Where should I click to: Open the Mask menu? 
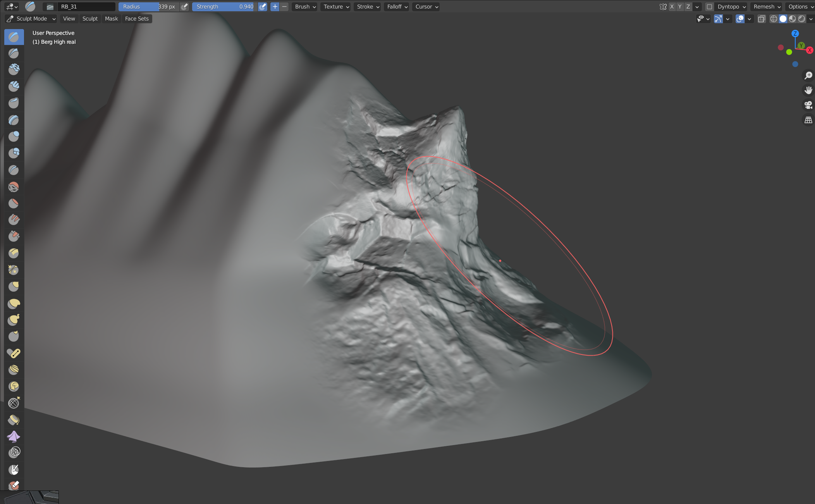111,19
